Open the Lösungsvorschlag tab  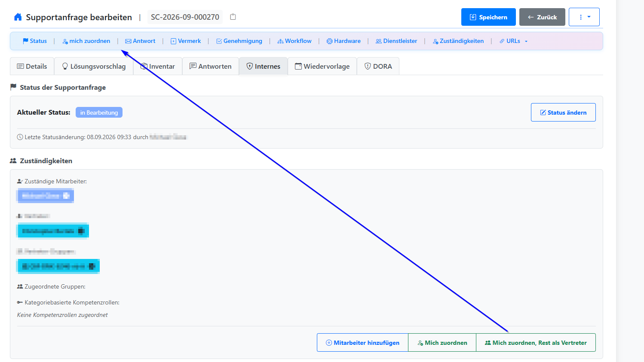point(94,66)
